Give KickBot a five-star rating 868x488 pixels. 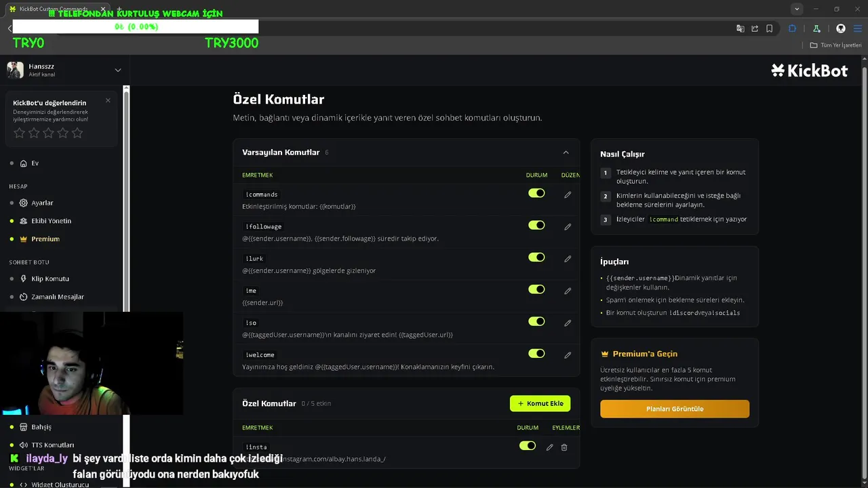[77, 133]
